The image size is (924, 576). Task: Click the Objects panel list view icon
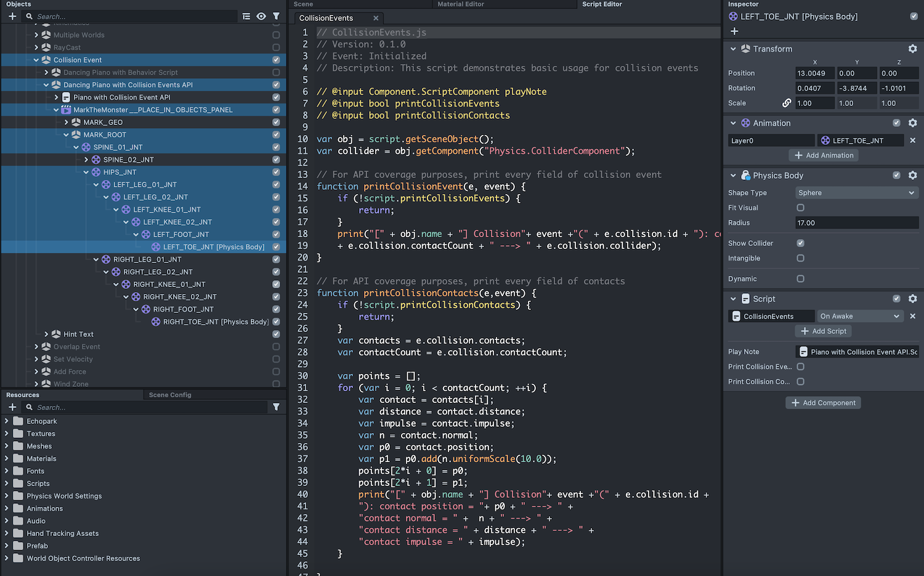point(246,17)
